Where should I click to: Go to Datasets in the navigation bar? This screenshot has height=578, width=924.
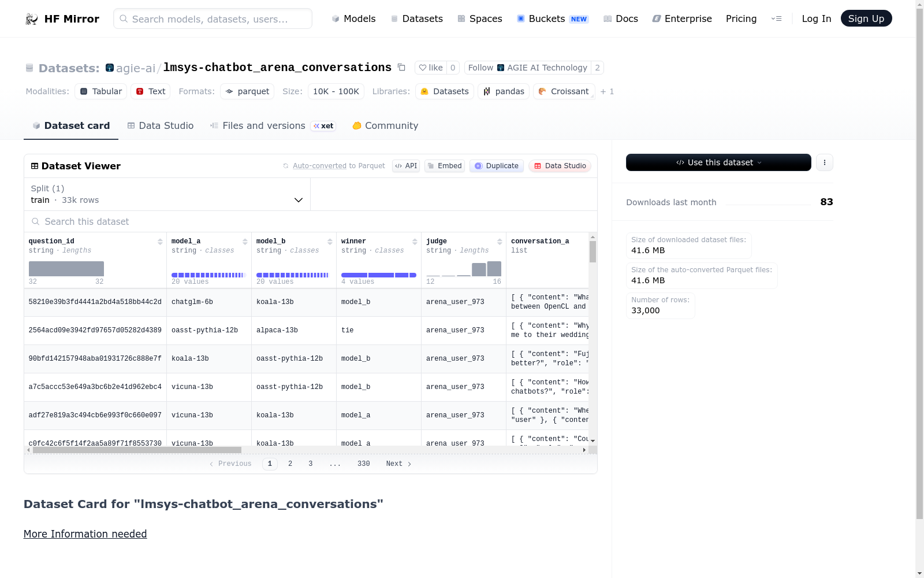click(x=416, y=18)
